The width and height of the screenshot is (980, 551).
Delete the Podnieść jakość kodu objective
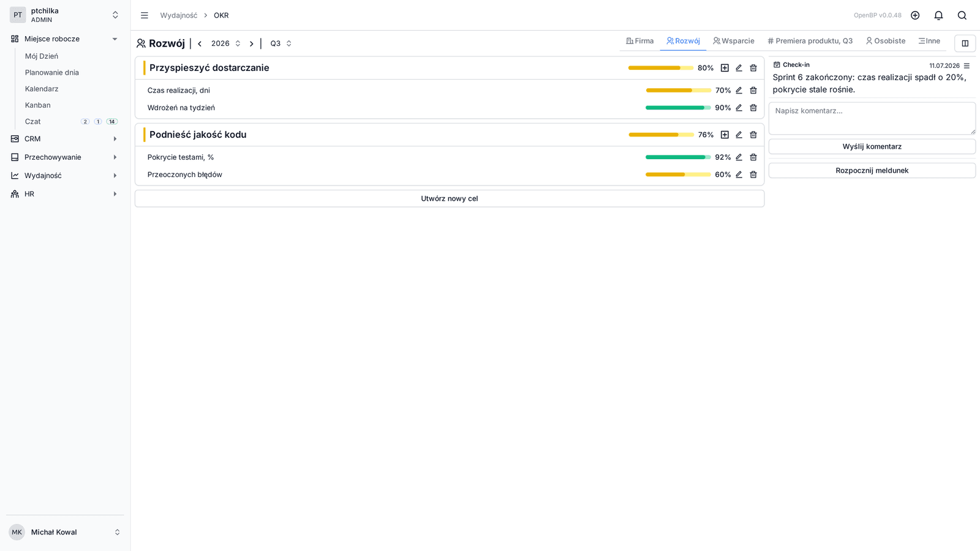point(753,135)
